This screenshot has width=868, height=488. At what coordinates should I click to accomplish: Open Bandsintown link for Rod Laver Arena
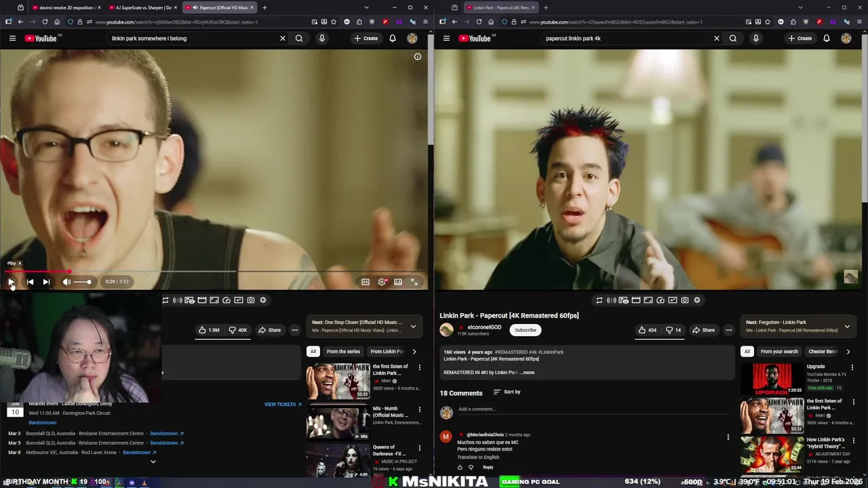click(139, 453)
